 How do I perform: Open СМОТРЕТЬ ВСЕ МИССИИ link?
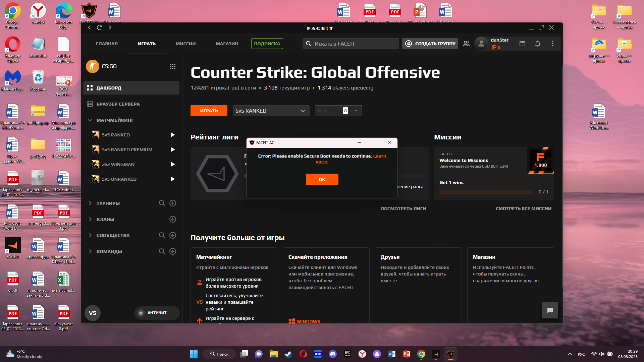524,208
